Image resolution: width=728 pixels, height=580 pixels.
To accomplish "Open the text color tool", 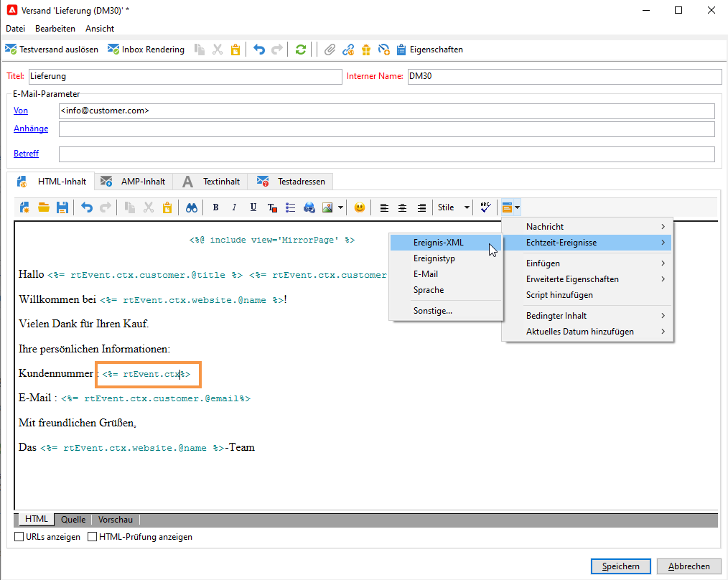I will point(272,207).
